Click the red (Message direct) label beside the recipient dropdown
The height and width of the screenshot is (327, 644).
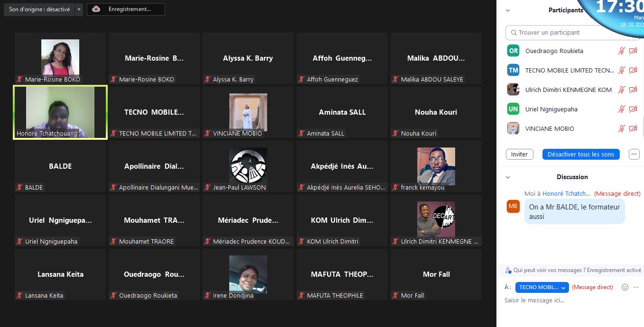[592, 287]
